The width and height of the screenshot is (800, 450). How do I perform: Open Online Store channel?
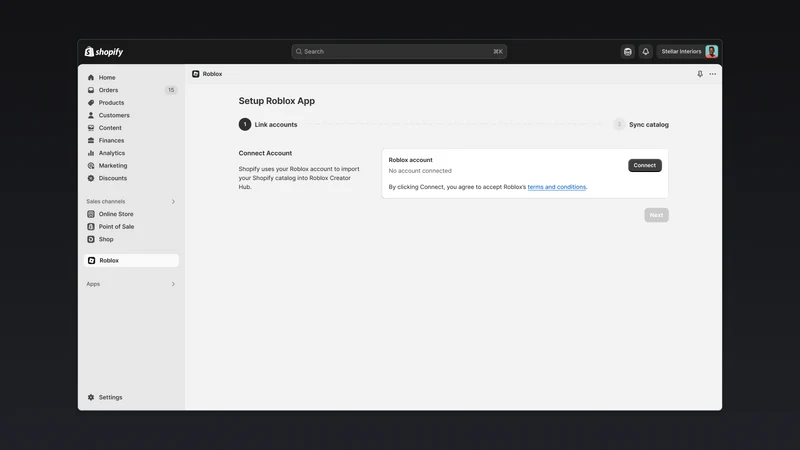[x=116, y=214]
